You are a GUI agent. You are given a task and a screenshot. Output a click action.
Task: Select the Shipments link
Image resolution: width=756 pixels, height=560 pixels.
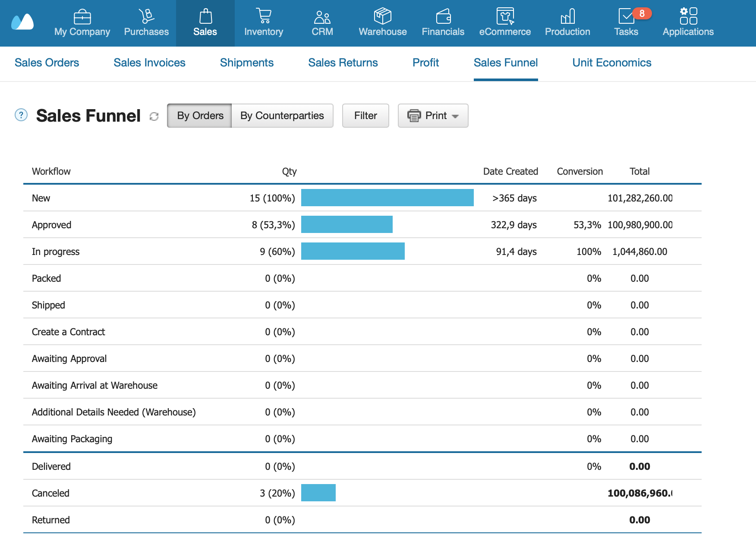[x=247, y=63]
